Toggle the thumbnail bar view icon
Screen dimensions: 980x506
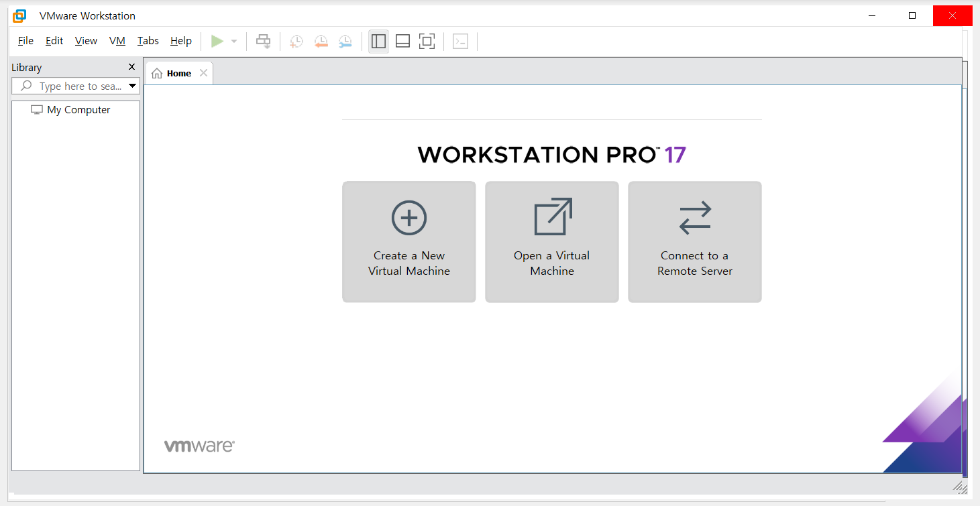[402, 42]
